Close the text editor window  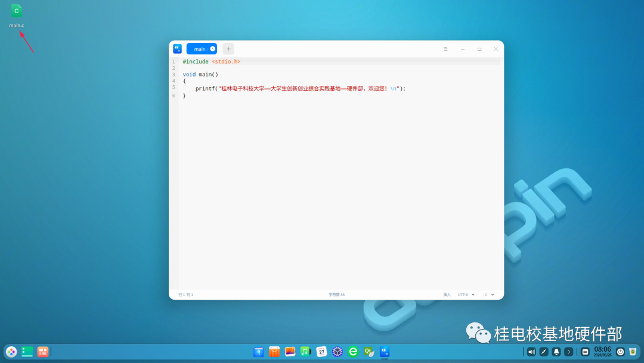[x=496, y=49]
